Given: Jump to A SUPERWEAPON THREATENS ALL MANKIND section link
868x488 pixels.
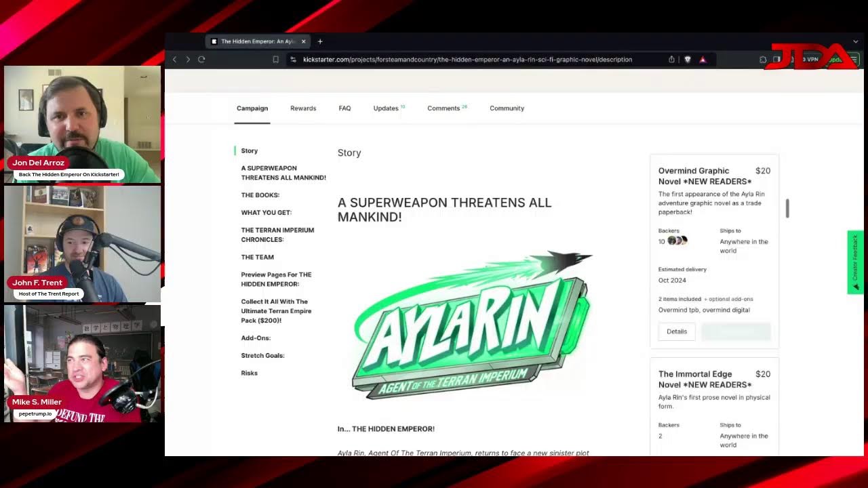Looking at the screenshot, I should [283, 173].
